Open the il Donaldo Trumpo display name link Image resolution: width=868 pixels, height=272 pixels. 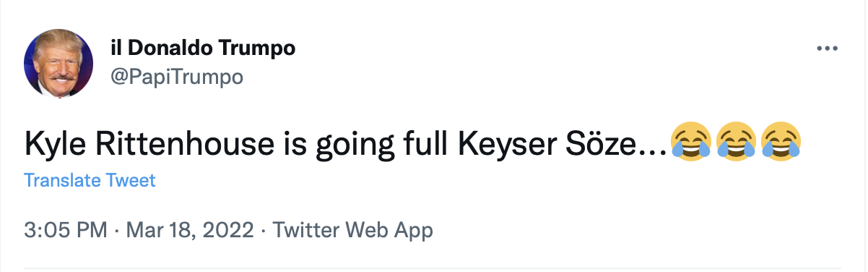click(x=202, y=49)
